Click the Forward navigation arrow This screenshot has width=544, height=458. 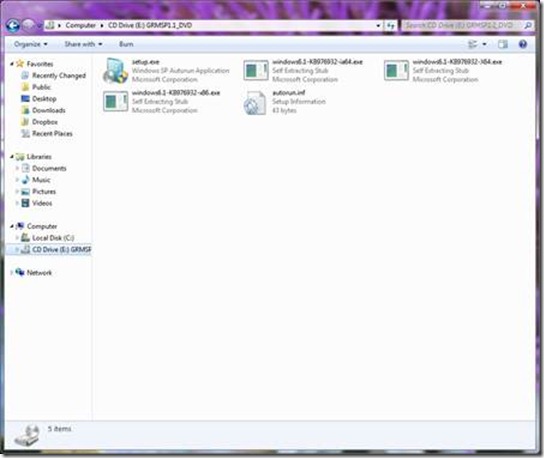pos(28,25)
